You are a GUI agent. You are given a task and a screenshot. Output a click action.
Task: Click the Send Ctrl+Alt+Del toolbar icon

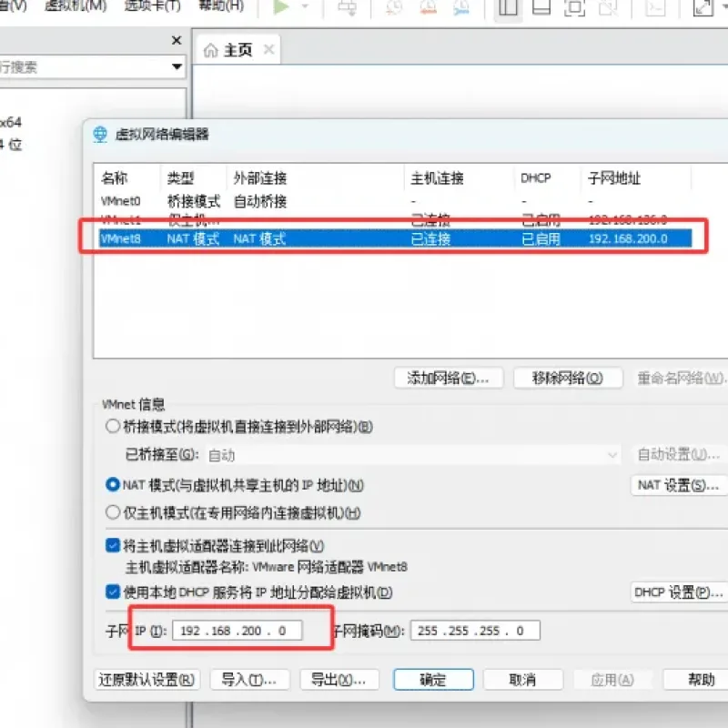coord(347,7)
